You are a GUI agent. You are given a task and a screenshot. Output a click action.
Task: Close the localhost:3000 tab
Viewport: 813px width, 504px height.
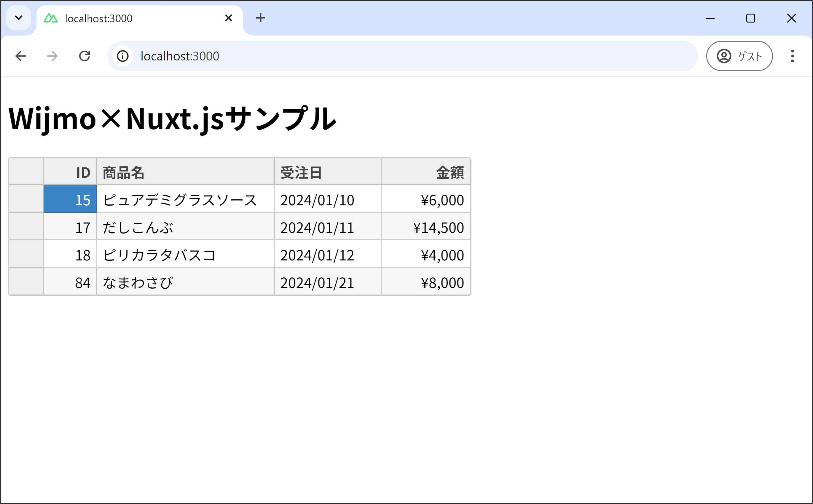(228, 18)
